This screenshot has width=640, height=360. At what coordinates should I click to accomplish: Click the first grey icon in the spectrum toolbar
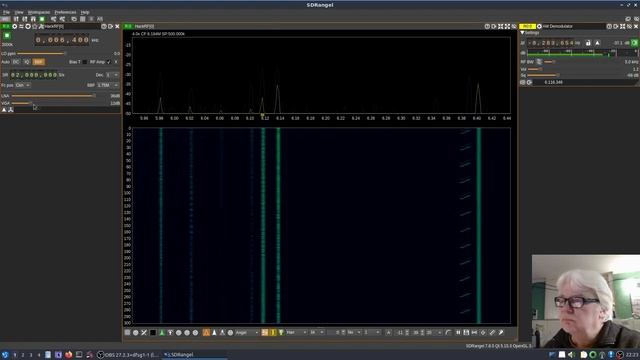[127, 333]
